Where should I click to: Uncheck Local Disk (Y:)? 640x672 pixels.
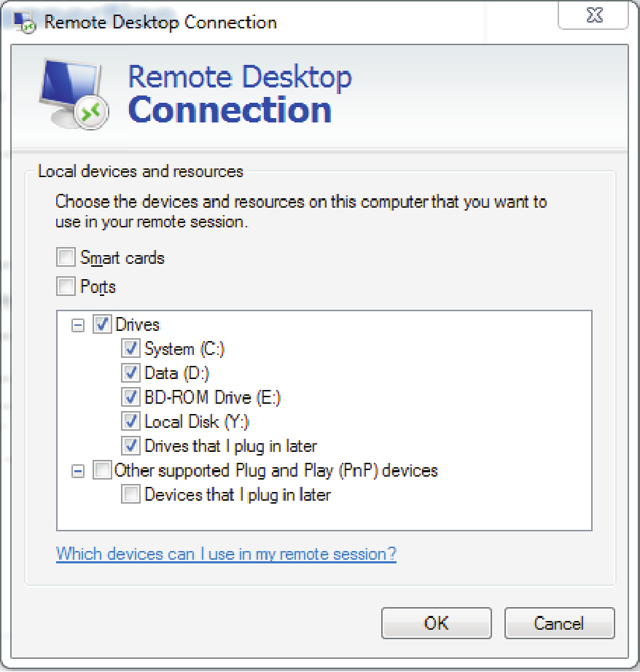pos(130,421)
